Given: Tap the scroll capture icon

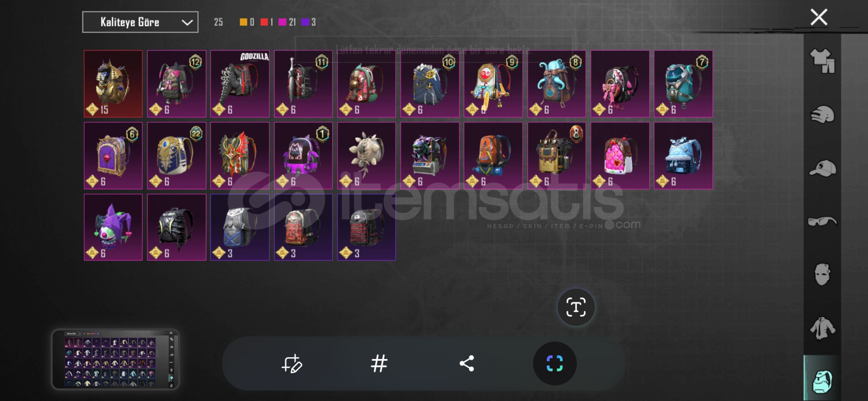Looking at the screenshot, I should (x=555, y=363).
